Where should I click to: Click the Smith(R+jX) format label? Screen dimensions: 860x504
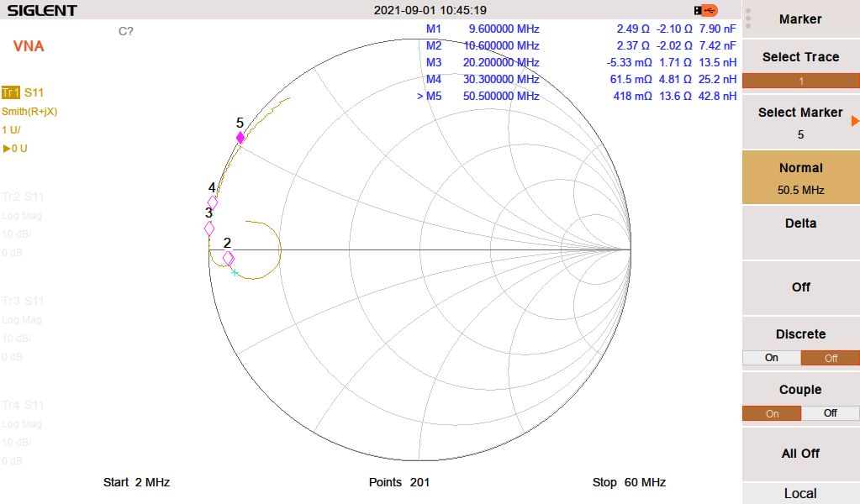click(29, 112)
